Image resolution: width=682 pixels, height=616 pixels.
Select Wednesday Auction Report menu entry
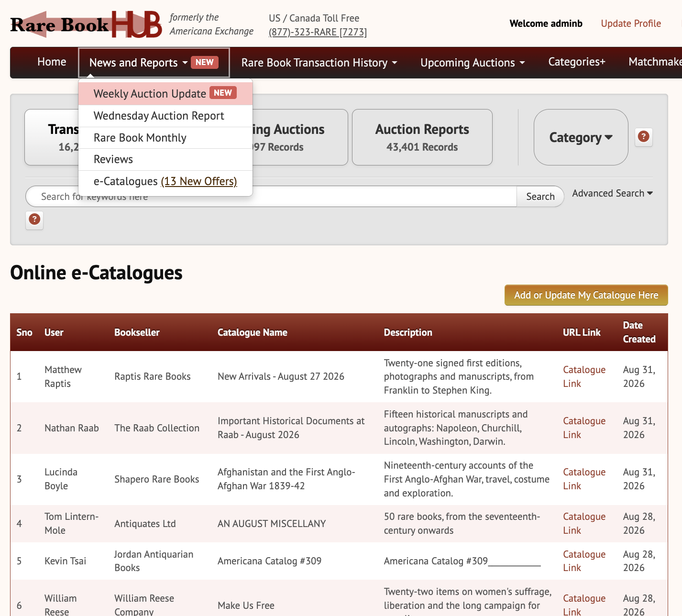[x=165, y=116]
